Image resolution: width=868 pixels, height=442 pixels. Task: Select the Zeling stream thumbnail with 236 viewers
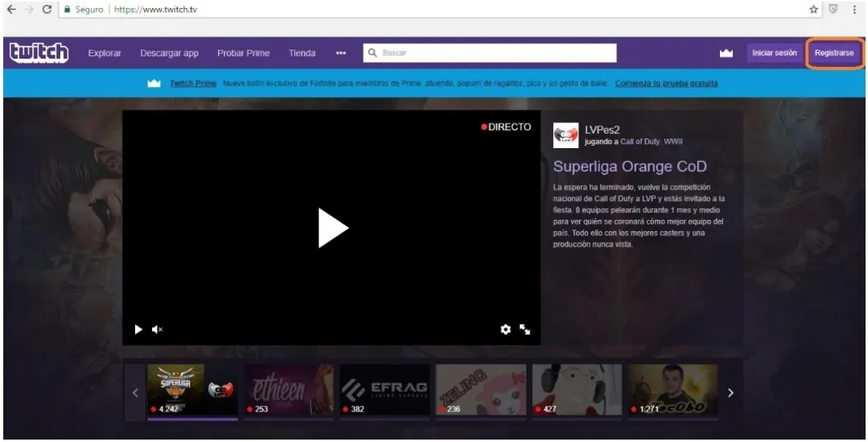481,390
